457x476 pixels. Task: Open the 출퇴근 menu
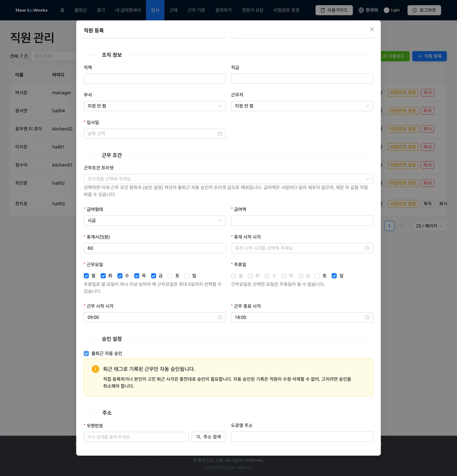point(81,10)
